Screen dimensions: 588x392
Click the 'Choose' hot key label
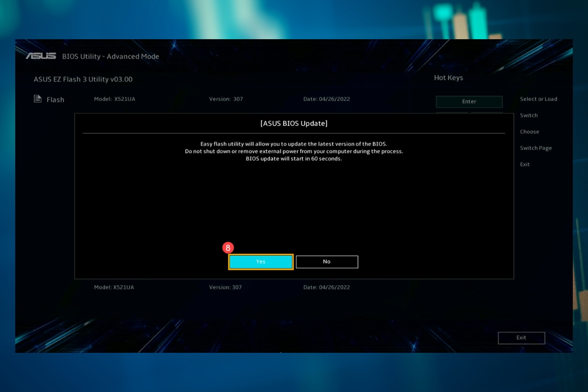[x=530, y=131]
